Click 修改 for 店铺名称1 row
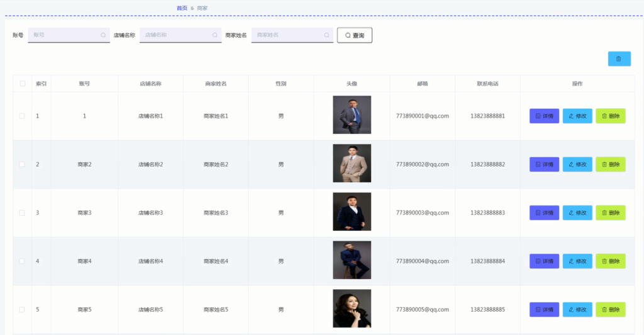The width and height of the screenshot is (644, 335). [577, 116]
